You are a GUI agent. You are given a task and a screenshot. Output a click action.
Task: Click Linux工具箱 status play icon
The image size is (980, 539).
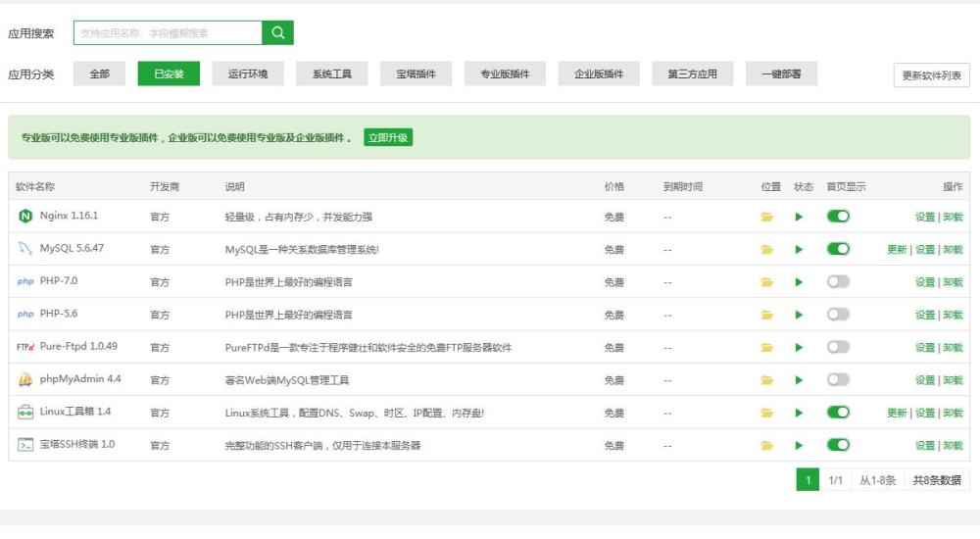tap(799, 413)
